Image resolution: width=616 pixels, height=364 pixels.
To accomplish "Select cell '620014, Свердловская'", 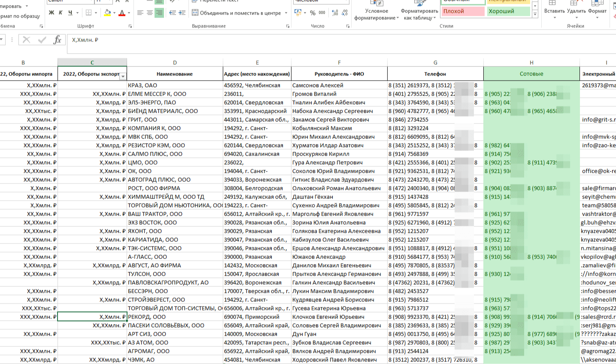I will [257, 102].
